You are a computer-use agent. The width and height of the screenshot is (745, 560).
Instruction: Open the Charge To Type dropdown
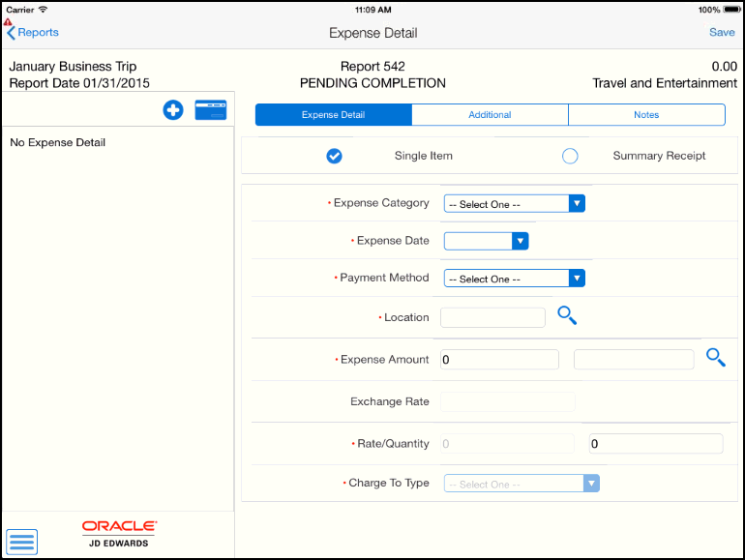click(x=521, y=484)
